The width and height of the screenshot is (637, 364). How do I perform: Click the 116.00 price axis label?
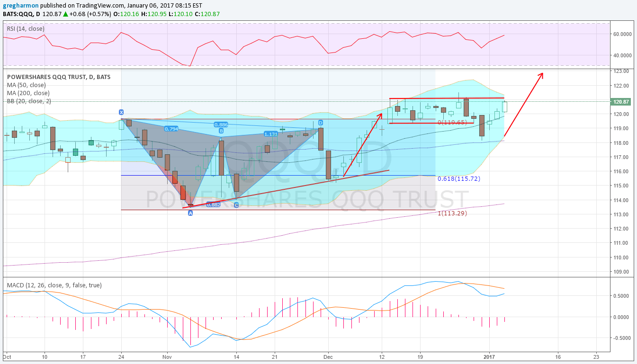(621, 171)
